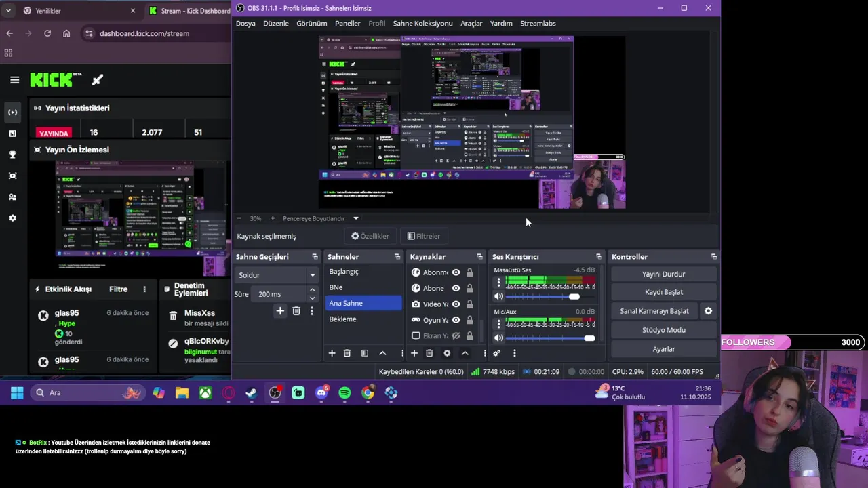The height and width of the screenshot is (488, 868).
Task: Open the Soldur transition dropdown
Action: (277, 275)
